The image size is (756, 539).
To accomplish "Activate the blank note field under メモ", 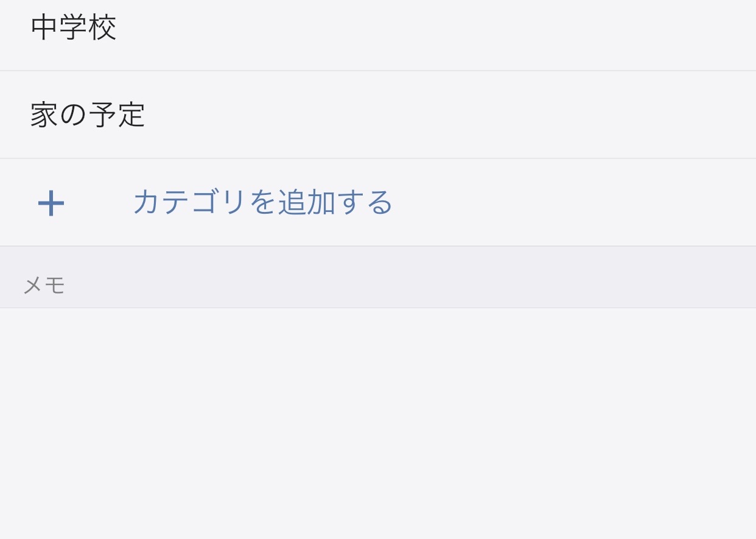I will (378, 423).
